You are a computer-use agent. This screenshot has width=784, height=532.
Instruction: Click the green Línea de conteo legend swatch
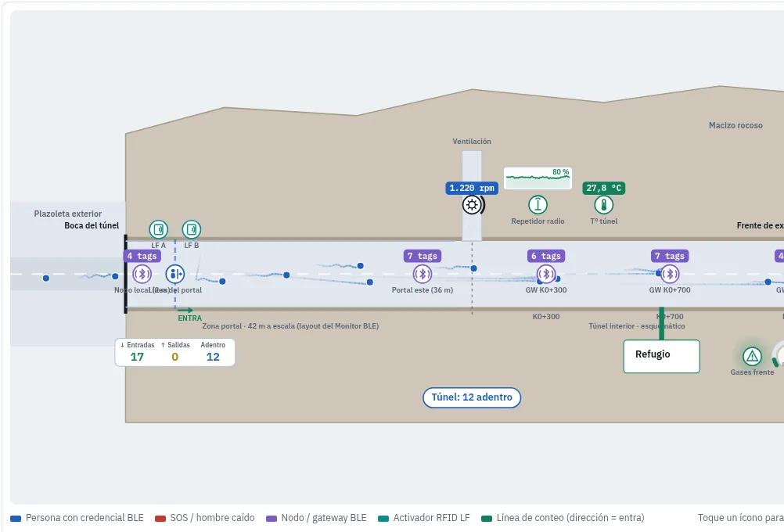pos(487,519)
